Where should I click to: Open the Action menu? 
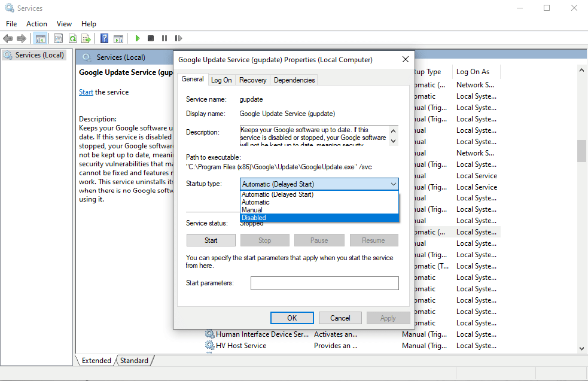36,23
